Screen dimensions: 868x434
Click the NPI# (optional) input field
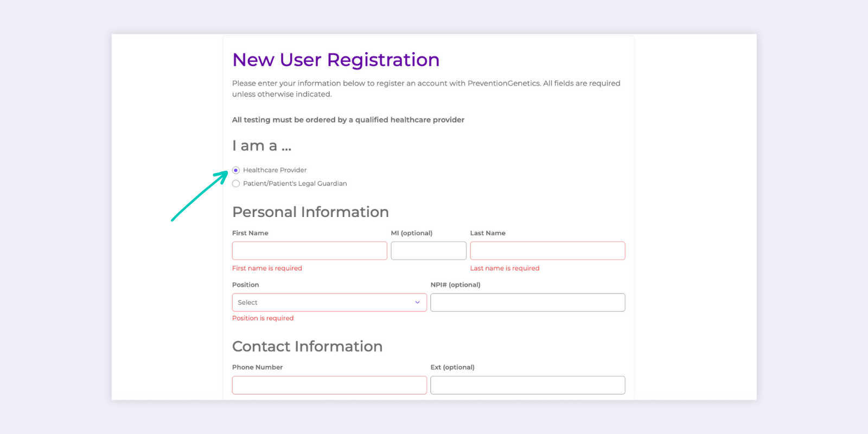[527, 303]
